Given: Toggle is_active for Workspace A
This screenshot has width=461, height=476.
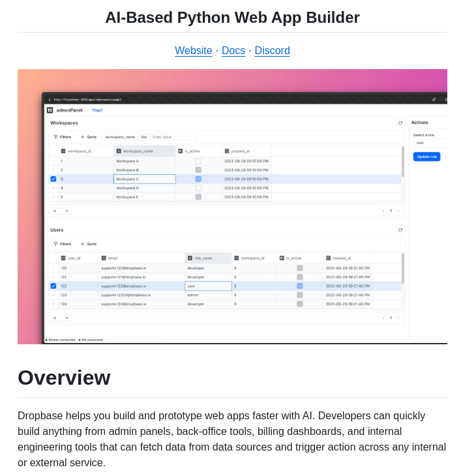Looking at the screenshot, I should coord(198,160).
